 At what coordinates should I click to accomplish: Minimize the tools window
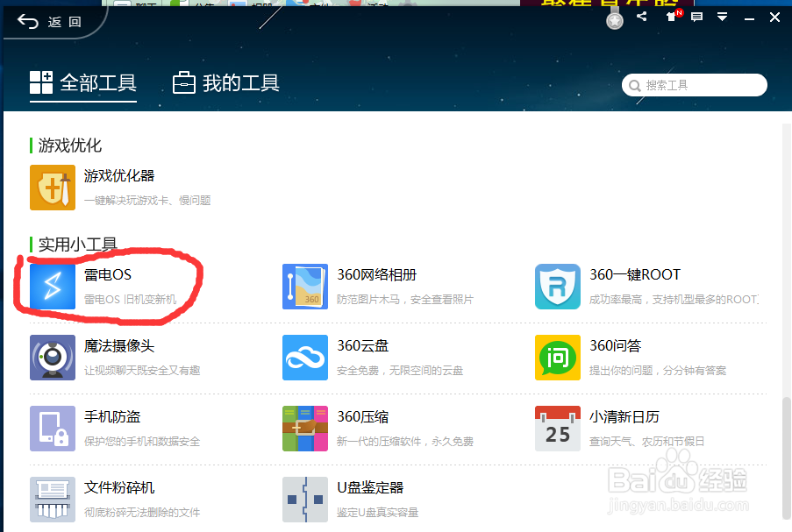click(x=750, y=18)
